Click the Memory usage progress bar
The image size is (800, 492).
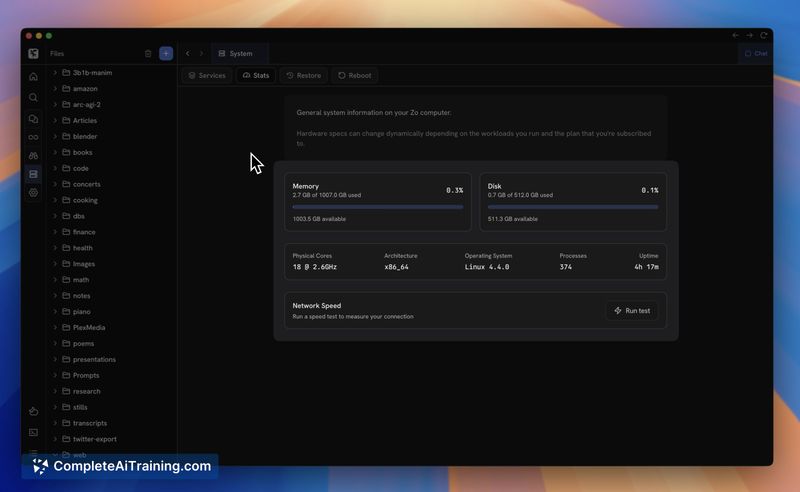(378, 207)
